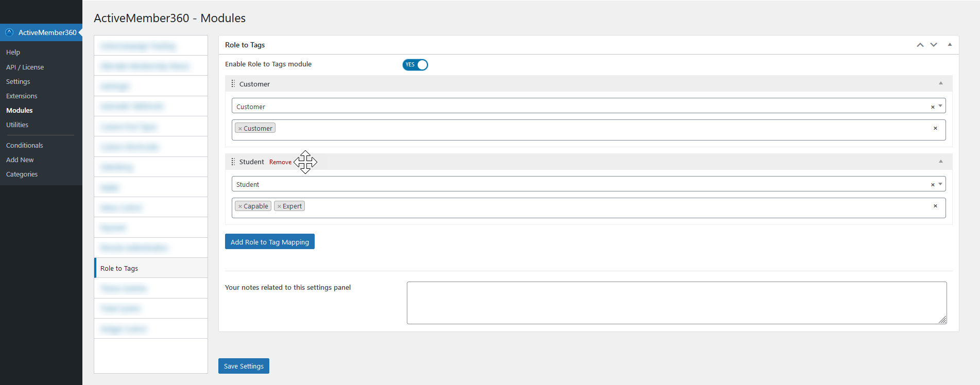
Task: Click Save Settings button
Action: 244,366
